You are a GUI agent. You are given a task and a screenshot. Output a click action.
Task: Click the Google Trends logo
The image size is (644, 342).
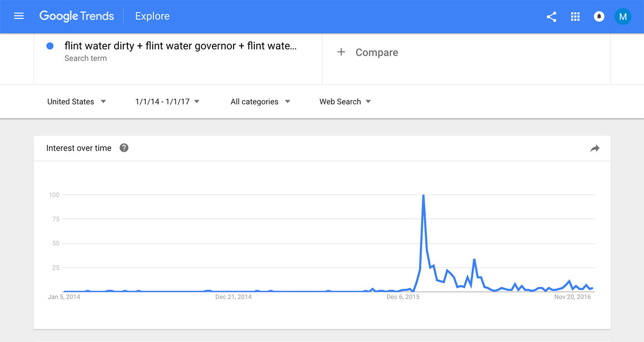coord(76,16)
